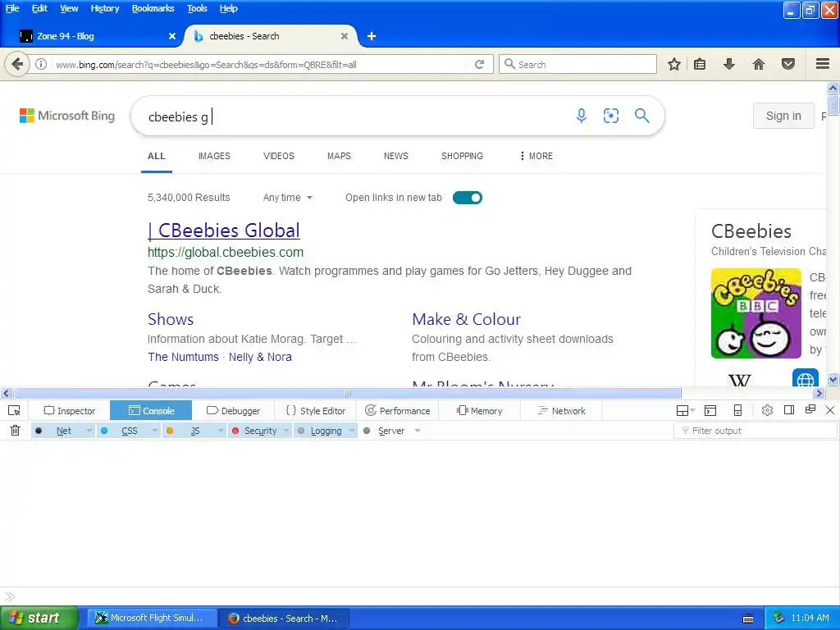Enable responsive design mode icon
840x630 pixels.
pos(737,411)
